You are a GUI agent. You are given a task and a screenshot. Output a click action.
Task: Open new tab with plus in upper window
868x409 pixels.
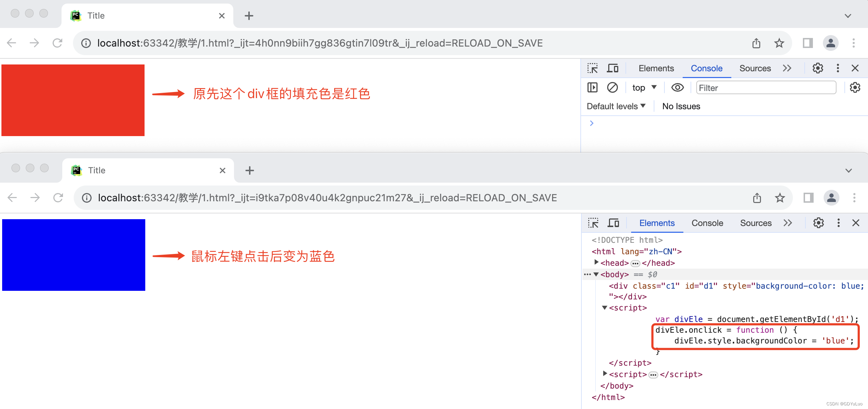(249, 16)
